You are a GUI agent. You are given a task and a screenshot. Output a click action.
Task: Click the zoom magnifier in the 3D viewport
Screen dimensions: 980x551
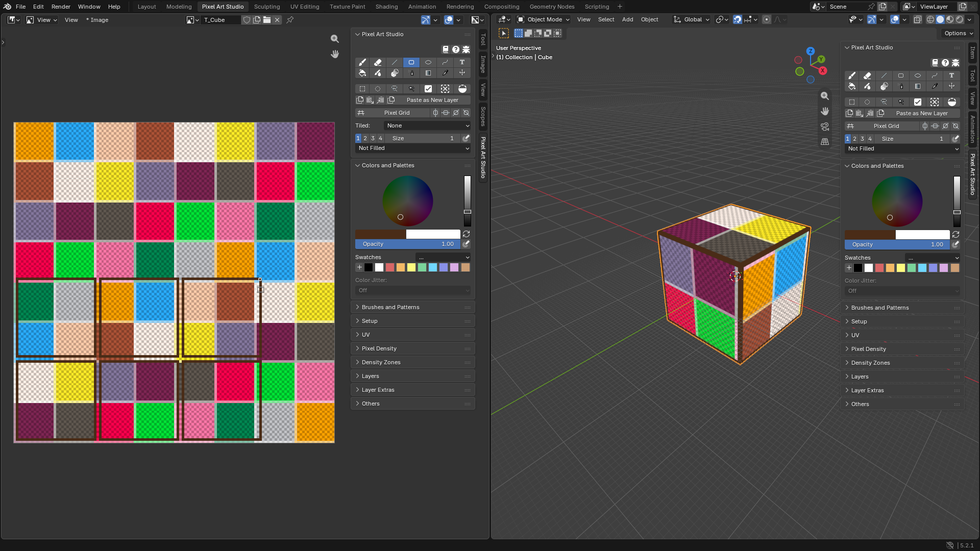(825, 96)
